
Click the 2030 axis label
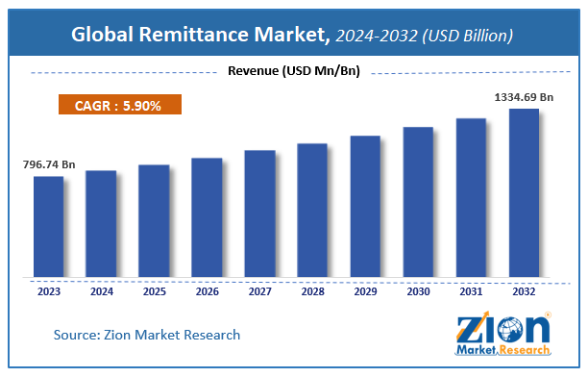(419, 291)
